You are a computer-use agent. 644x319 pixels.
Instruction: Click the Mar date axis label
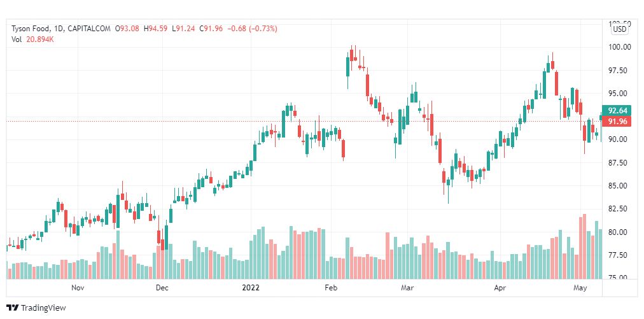click(407, 288)
